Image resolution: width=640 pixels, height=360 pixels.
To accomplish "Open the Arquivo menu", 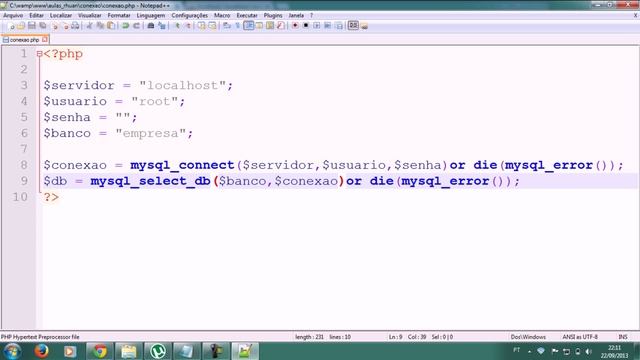I will [13, 16].
